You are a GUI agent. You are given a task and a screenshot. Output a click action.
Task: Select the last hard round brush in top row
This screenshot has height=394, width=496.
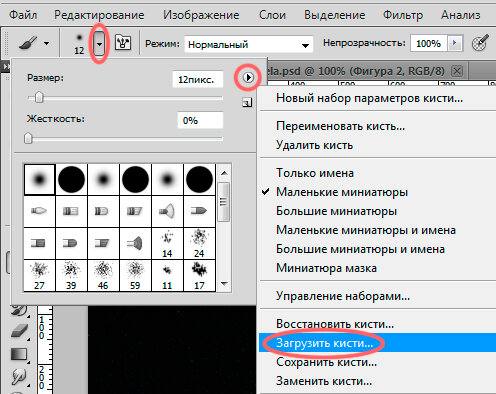[x=199, y=179]
